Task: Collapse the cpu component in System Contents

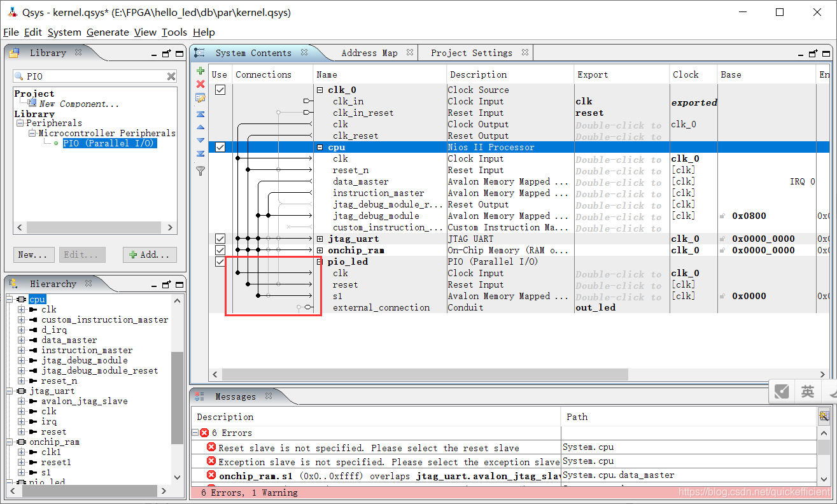Action: click(x=320, y=147)
